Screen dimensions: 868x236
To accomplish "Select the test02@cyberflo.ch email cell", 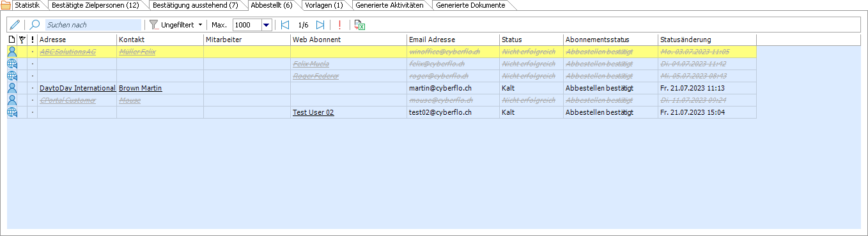I will click(x=453, y=112).
